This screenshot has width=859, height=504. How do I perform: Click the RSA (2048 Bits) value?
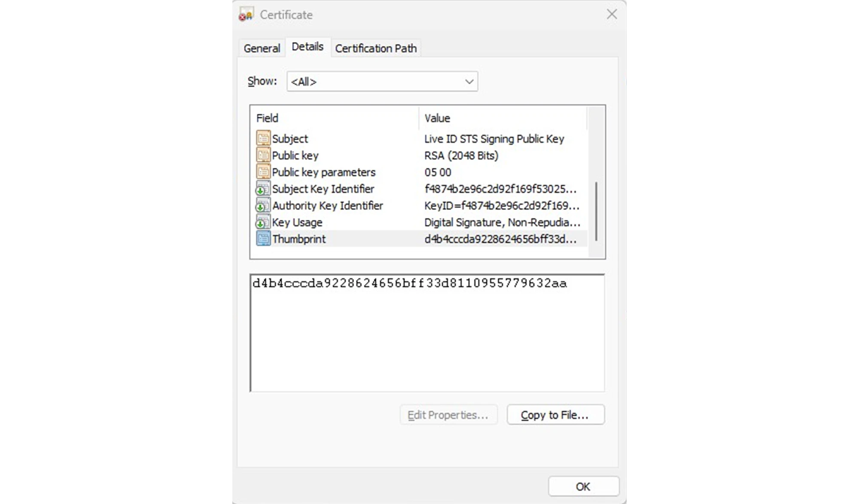point(461,155)
